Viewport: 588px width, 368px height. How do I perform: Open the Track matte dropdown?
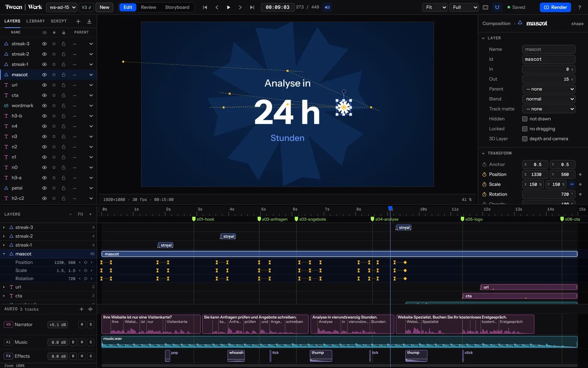pyautogui.click(x=549, y=109)
